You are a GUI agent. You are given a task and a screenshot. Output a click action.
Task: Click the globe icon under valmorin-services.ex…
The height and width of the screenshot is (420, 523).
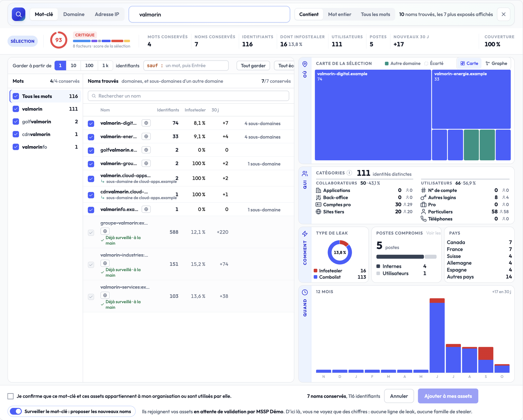click(105, 295)
